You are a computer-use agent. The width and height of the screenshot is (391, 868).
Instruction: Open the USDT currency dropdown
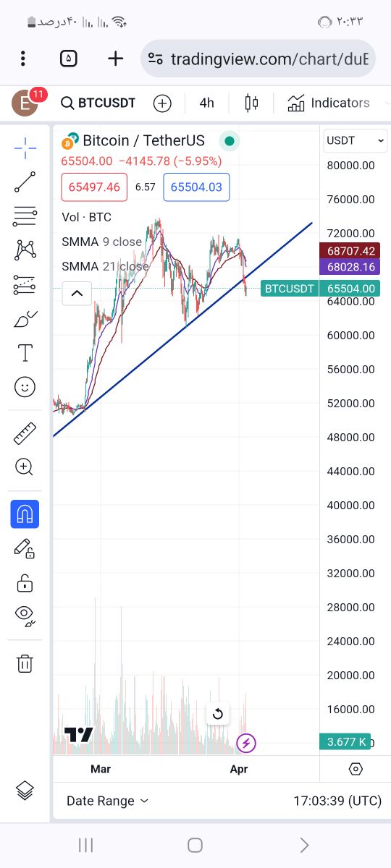click(356, 140)
